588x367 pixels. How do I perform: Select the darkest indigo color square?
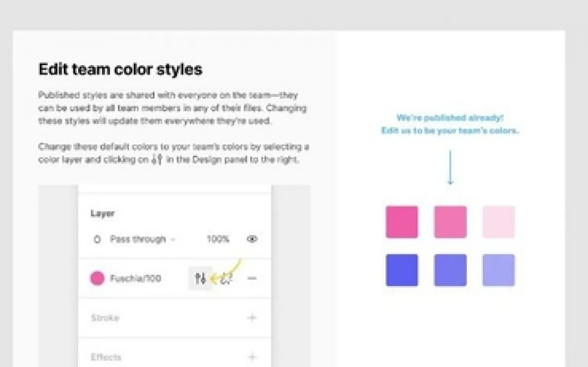pyautogui.click(x=402, y=270)
